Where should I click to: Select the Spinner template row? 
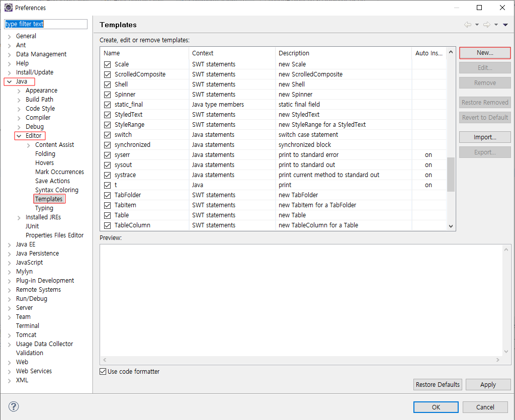[x=273, y=95]
